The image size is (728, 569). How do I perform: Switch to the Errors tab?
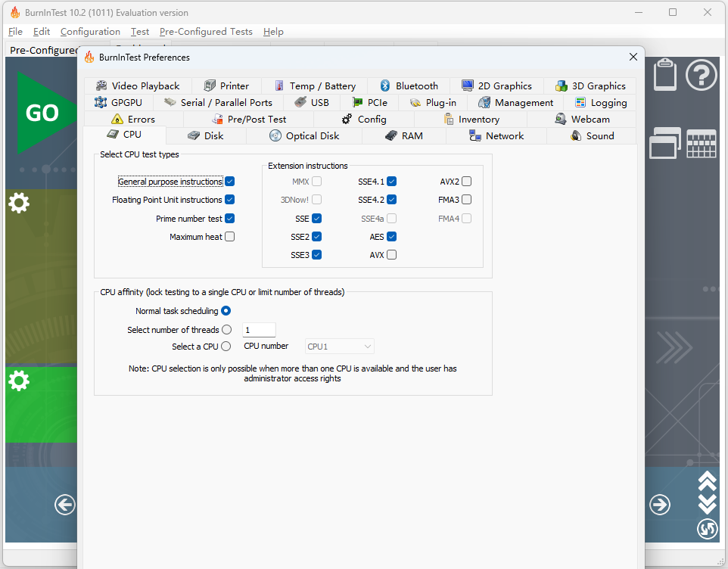click(133, 120)
